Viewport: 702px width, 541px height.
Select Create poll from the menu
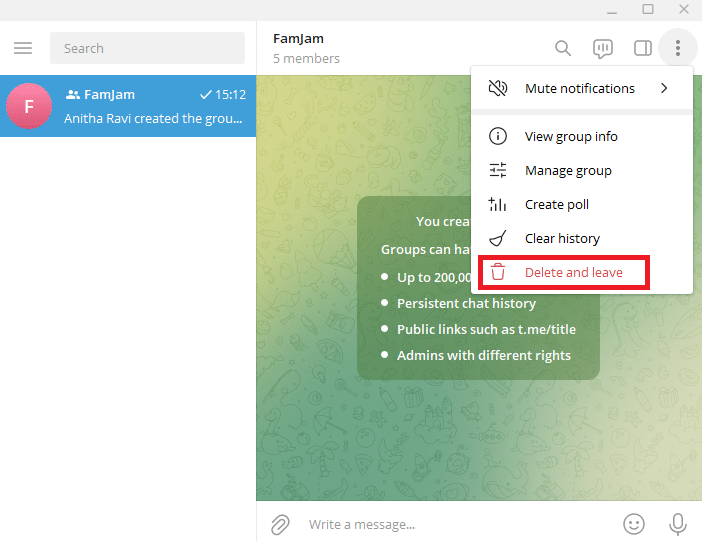coord(582,204)
